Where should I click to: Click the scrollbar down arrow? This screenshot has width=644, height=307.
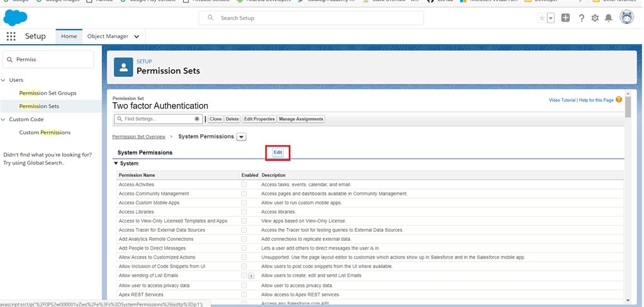[628, 301]
